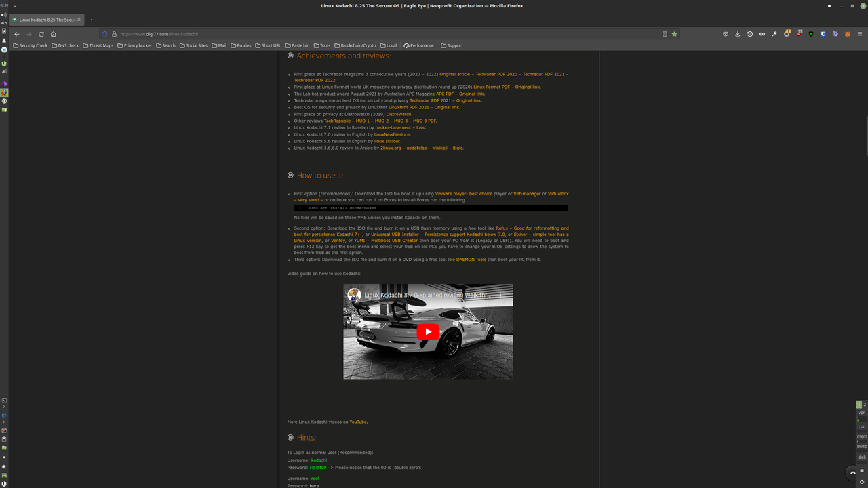
Task: Click the tracking protection shield icon in address bar
Action: [x=105, y=34]
